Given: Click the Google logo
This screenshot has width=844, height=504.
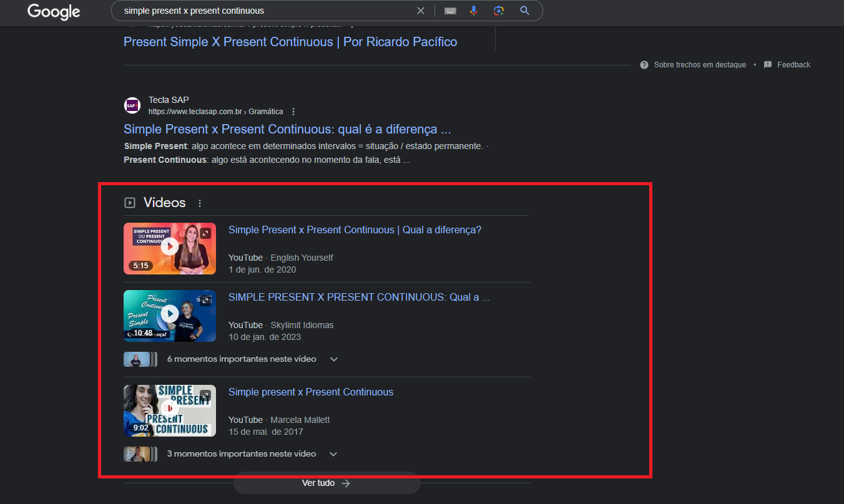Looking at the screenshot, I should point(54,11).
